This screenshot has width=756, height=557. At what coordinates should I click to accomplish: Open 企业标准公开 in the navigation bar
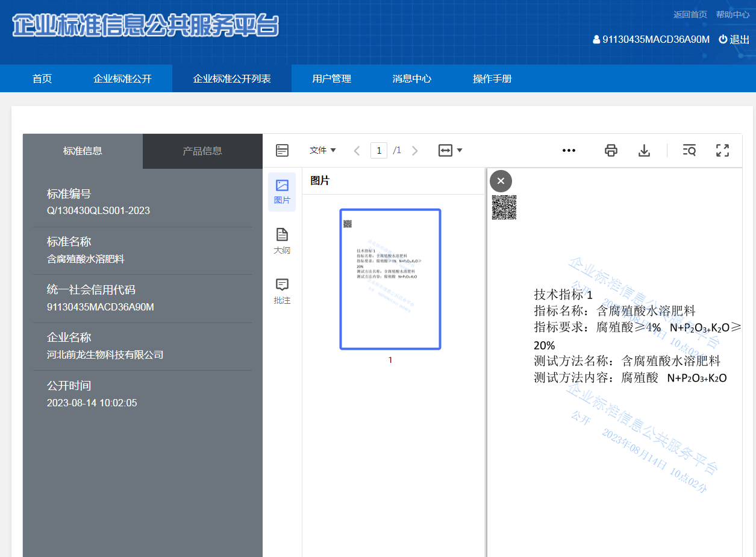(x=122, y=79)
